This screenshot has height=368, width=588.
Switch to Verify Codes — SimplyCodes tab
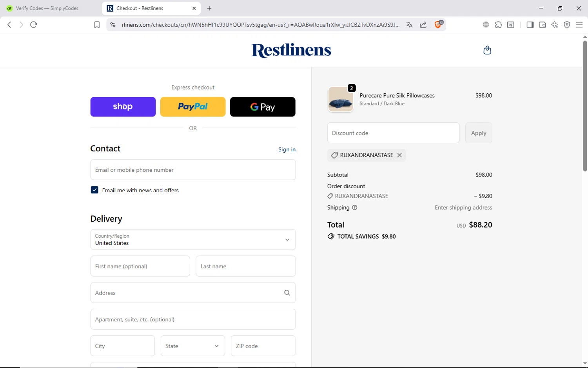pos(48,8)
